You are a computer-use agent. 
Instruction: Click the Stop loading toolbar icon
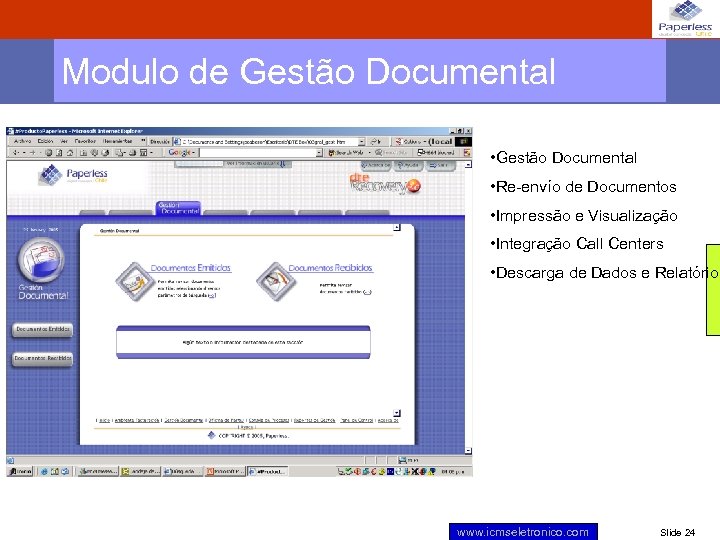[x=49, y=153]
